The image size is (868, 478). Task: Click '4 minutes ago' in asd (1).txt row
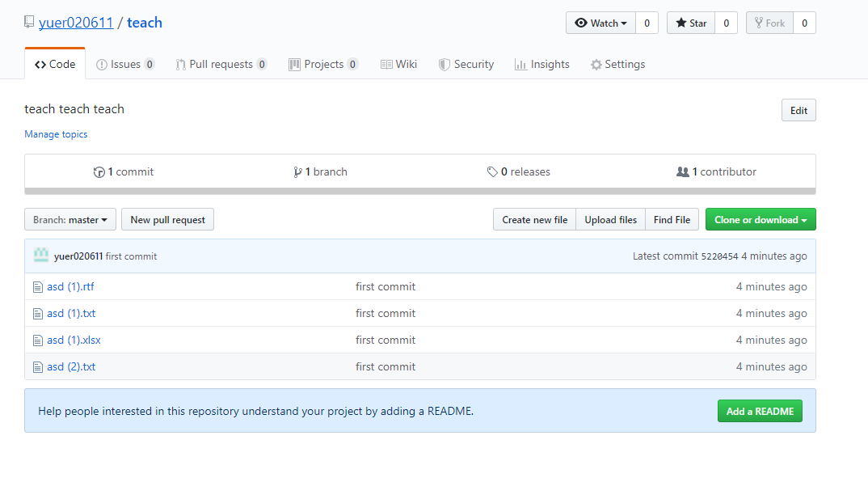[771, 313]
